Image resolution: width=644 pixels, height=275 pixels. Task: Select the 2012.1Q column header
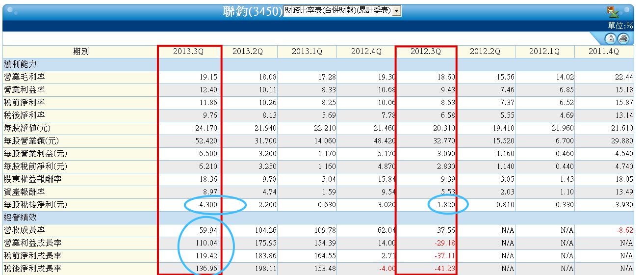[544, 52]
